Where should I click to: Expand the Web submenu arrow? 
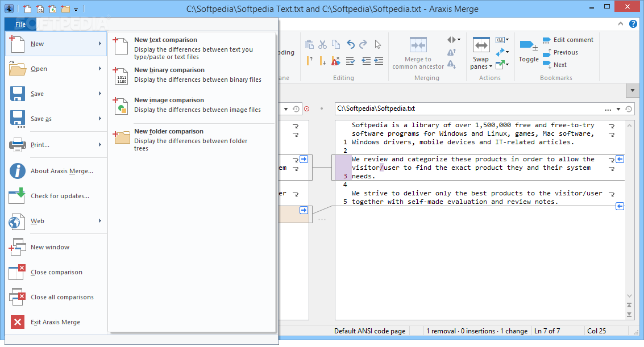click(x=100, y=221)
